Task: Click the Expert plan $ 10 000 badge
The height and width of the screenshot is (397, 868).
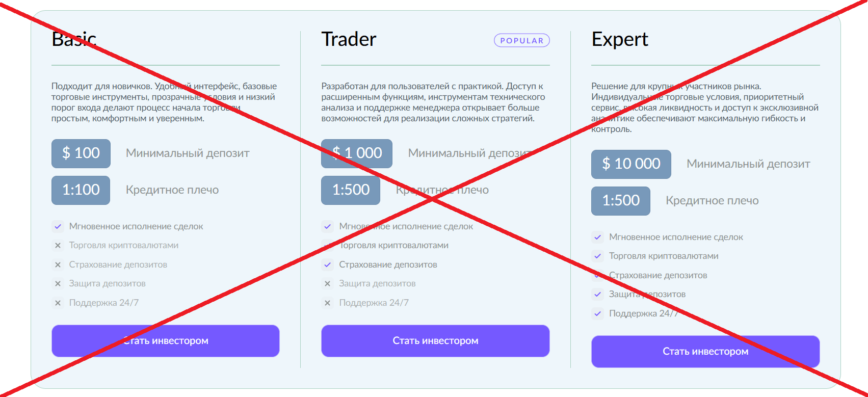Action: (x=631, y=164)
